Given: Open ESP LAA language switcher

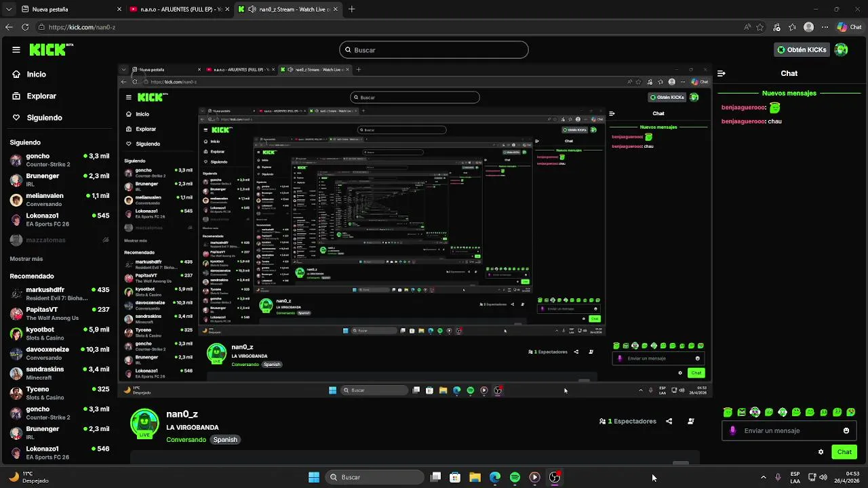Looking at the screenshot, I should (795, 477).
